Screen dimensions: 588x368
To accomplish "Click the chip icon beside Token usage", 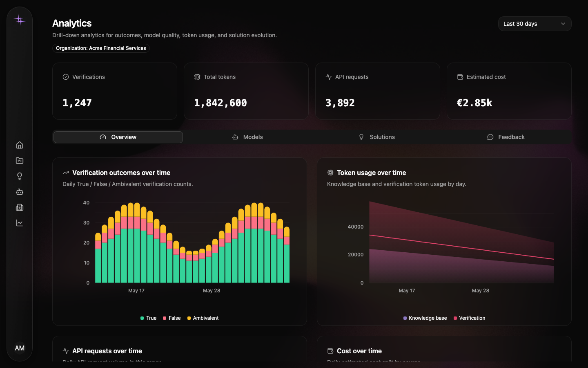I will (x=330, y=173).
